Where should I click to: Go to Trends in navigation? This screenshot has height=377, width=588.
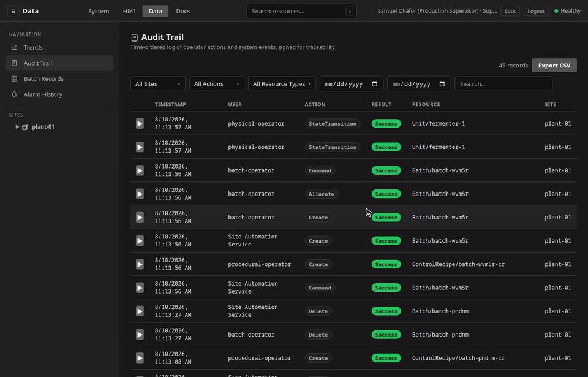pyautogui.click(x=59, y=47)
